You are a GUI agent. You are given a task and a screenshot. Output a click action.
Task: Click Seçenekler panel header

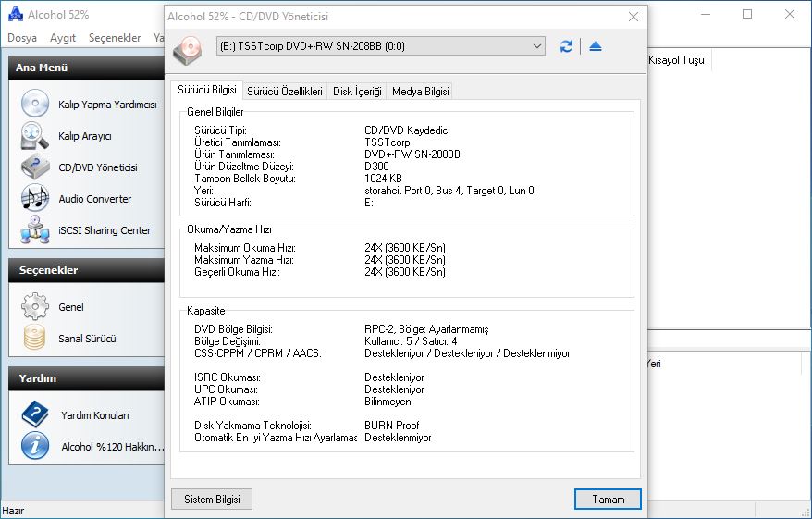(x=87, y=270)
